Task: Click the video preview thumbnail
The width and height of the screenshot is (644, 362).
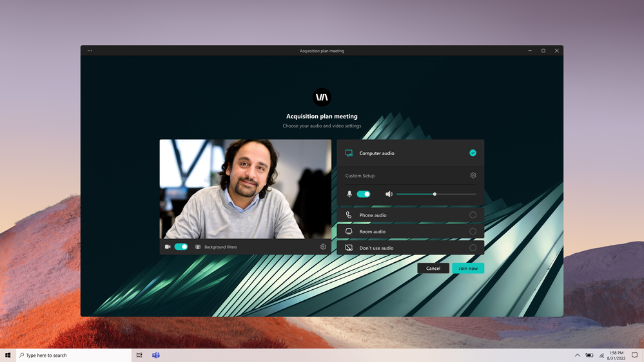Action: pyautogui.click(x=245, y=189)
